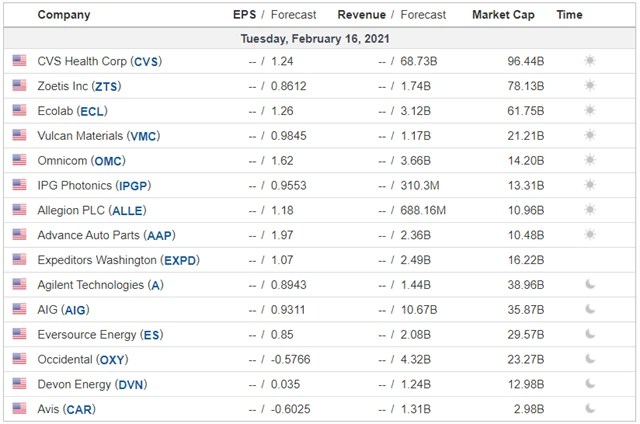Click the sun icon in the Omnicom row
This screenshot has height=424, width=640.
(590, 160)
